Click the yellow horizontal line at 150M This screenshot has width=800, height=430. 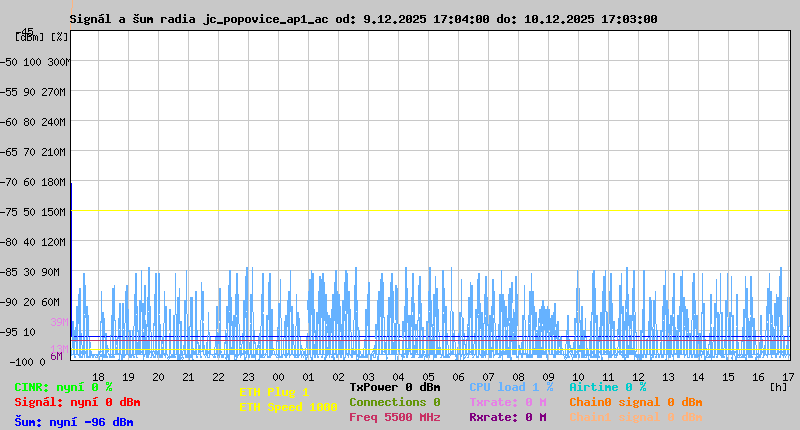coord(430,211)
